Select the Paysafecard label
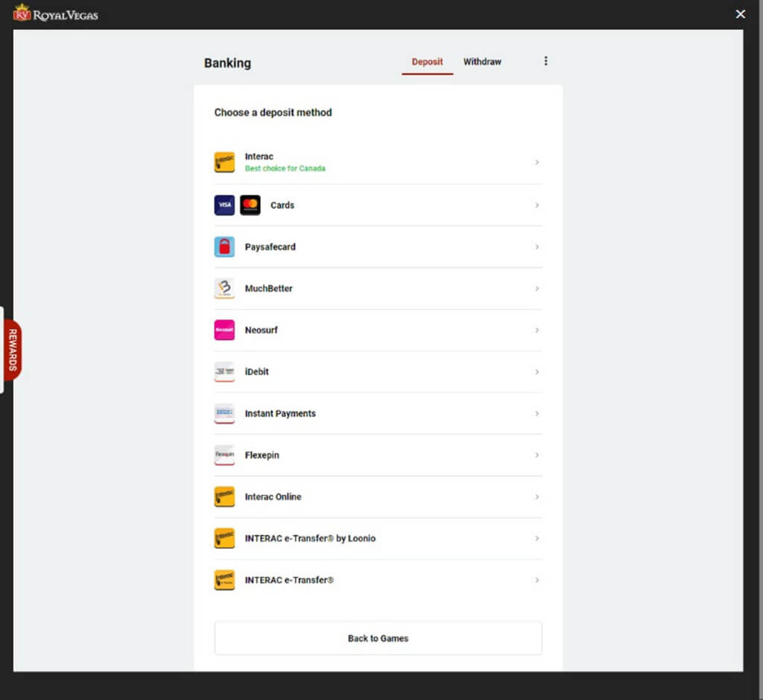The width and height of the screenshot is (763, 700). coord(270,247)
